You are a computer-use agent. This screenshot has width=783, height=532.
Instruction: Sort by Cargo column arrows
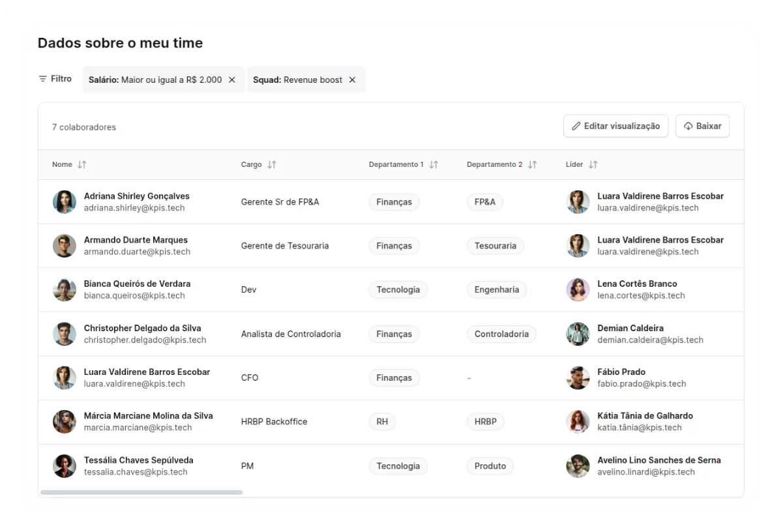pos(272,165)
